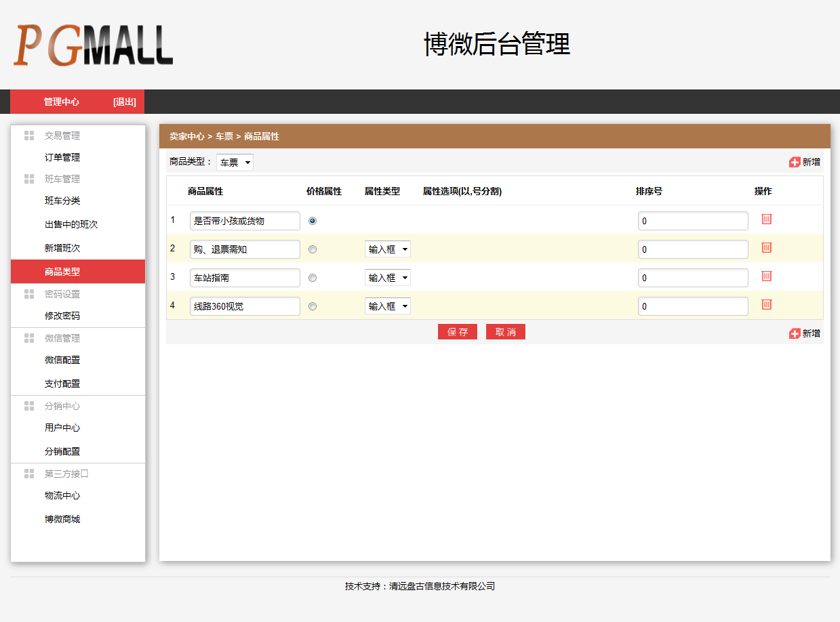
Task: Click the grid icon beside 交易管理
Action: point(29,135)
